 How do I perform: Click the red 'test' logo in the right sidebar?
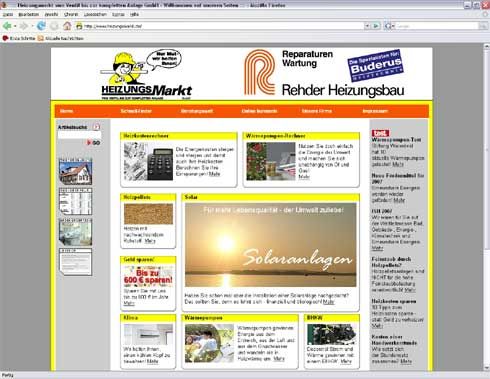coord(380,133)
